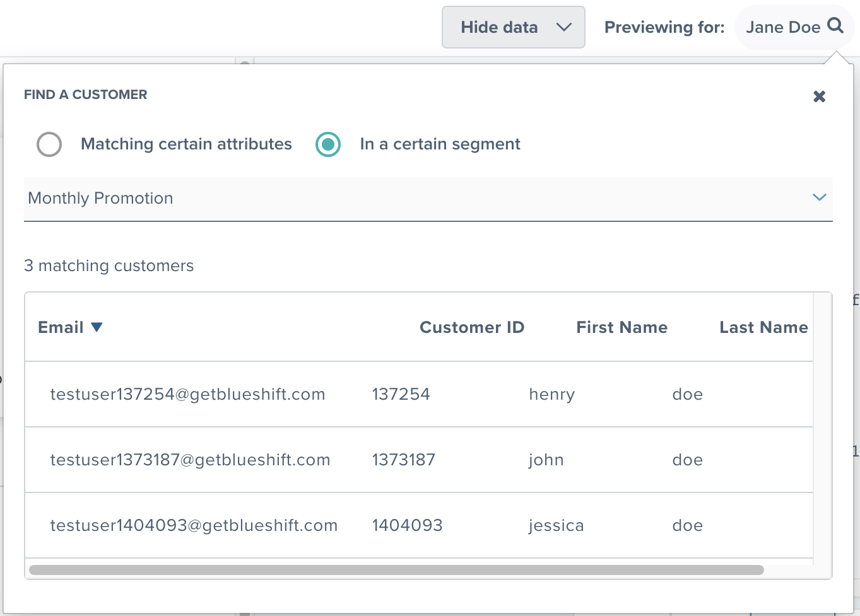Viewport: 860px width, 616px height.
Task: Click the Last Name column header
Action: (x=763, y=327)
